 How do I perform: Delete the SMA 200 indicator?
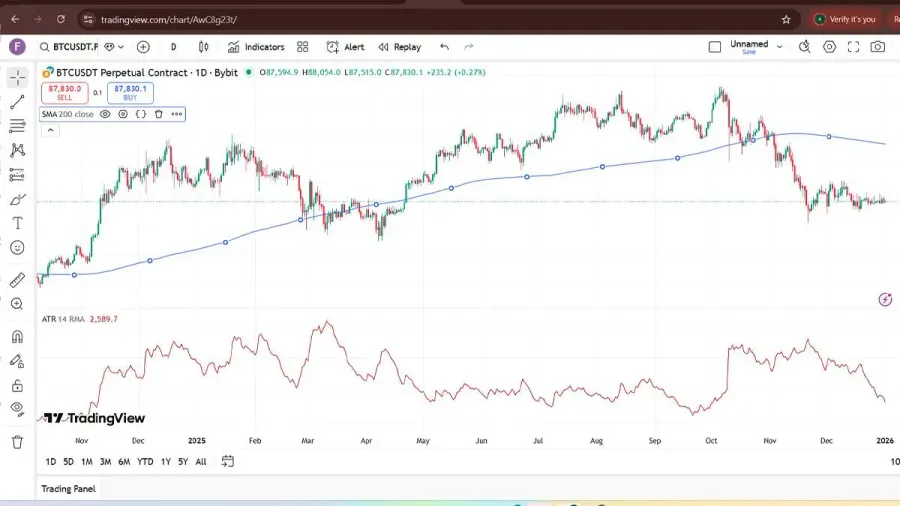(x=158, y=114)
